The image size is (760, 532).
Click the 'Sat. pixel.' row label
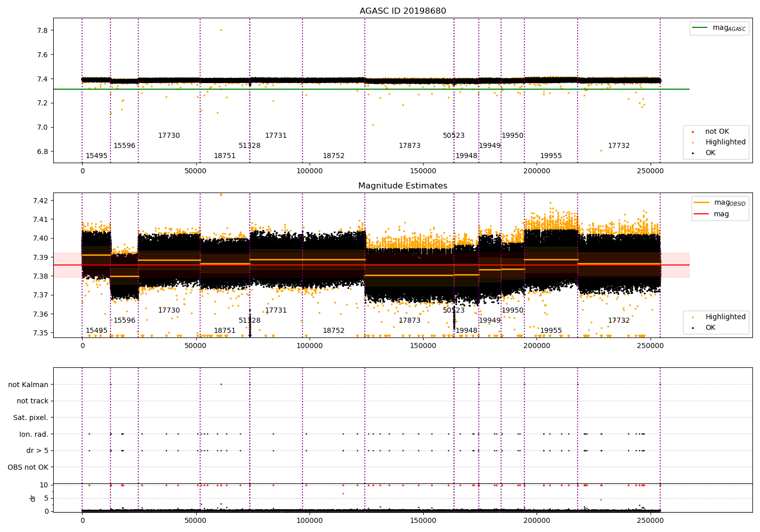[x=31, y=418]
